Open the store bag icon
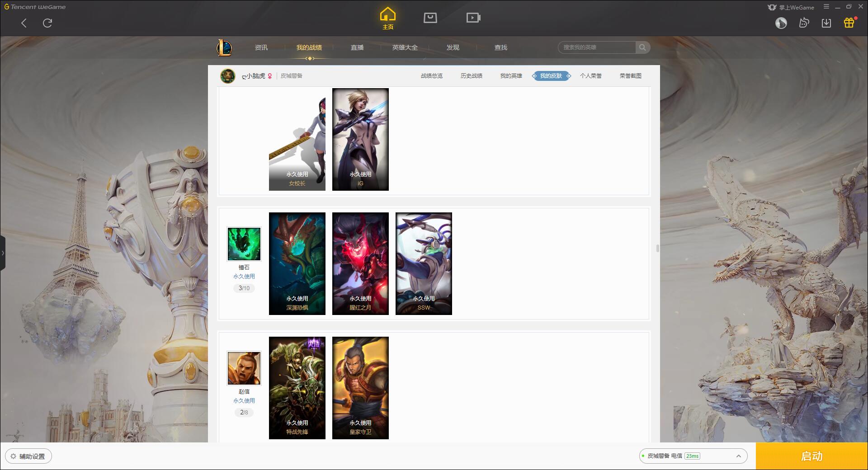 pos(430,18)
